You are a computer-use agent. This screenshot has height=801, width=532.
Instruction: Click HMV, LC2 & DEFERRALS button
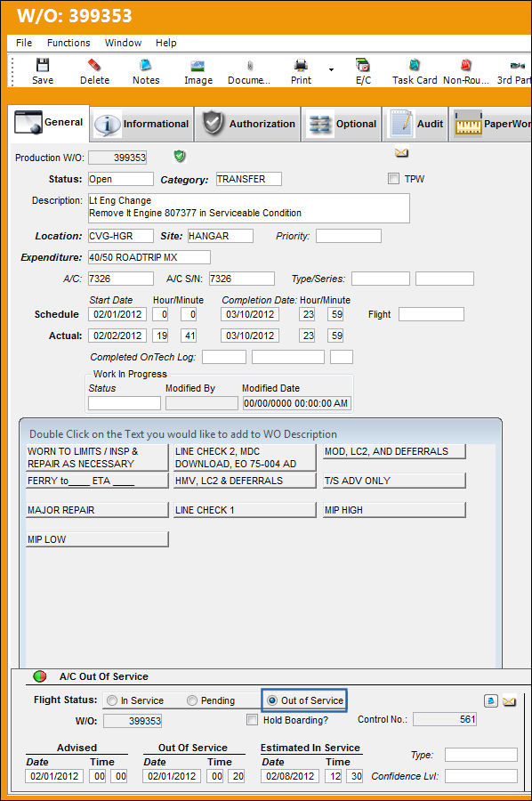click(x=245, y=481)
